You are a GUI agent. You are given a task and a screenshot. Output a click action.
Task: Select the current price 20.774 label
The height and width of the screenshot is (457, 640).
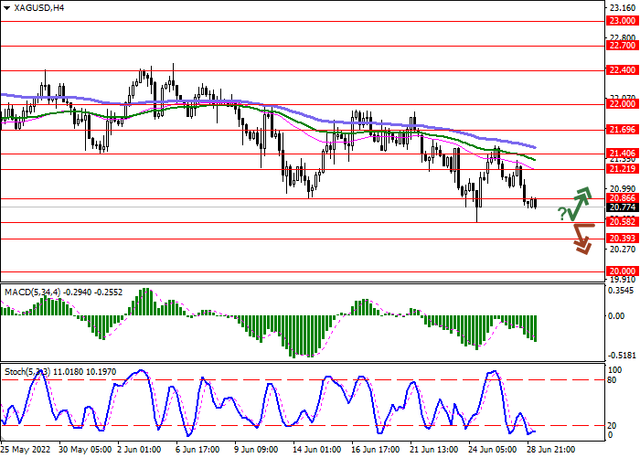(x=621, y=207)
